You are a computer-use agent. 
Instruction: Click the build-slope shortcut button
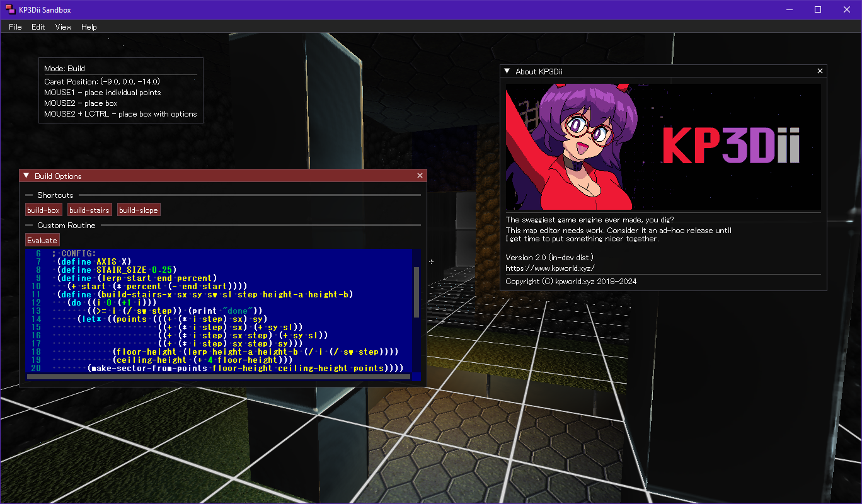click(139, 210)
